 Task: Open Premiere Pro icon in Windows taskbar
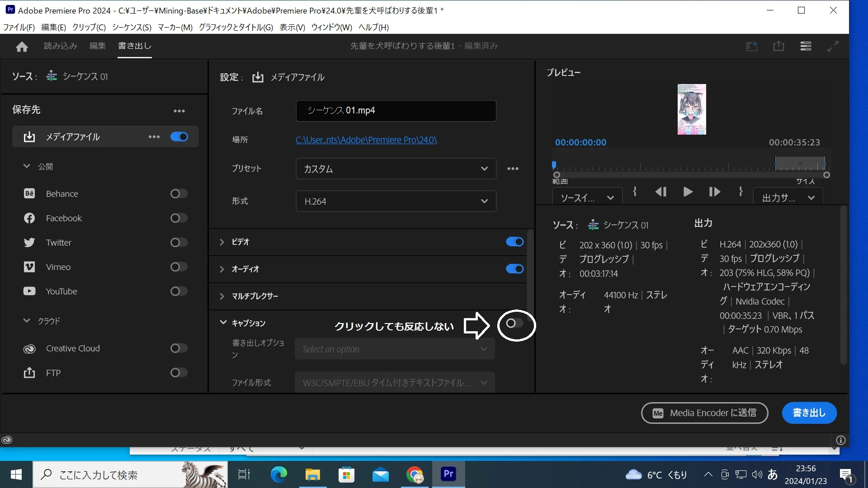pos(448,474)
